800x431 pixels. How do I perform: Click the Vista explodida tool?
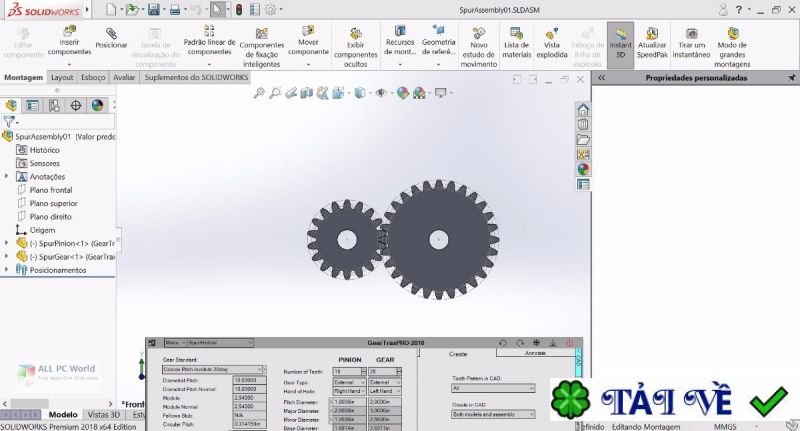(552, 43)
